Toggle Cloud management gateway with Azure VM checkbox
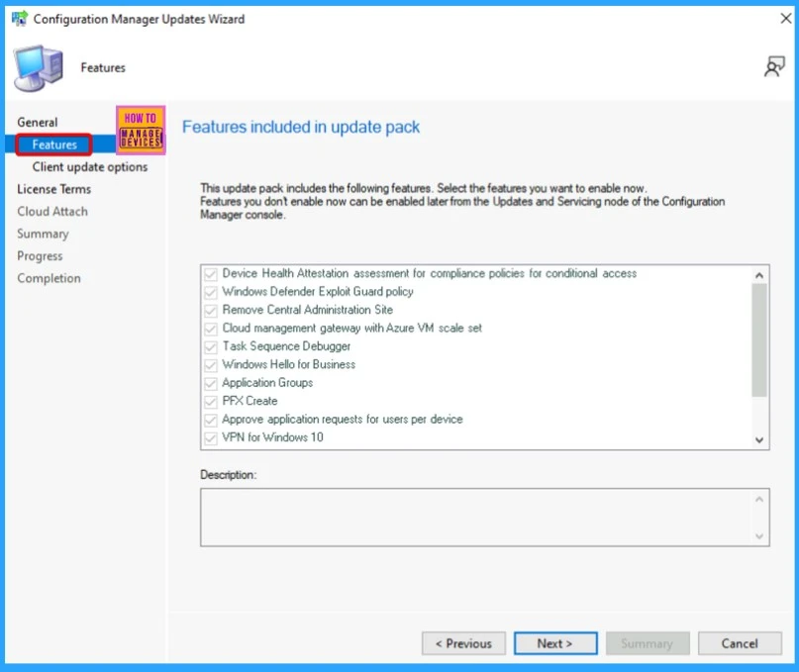This screenshot has height=672, width=799. pyautogui.click(x=211, y=329)
